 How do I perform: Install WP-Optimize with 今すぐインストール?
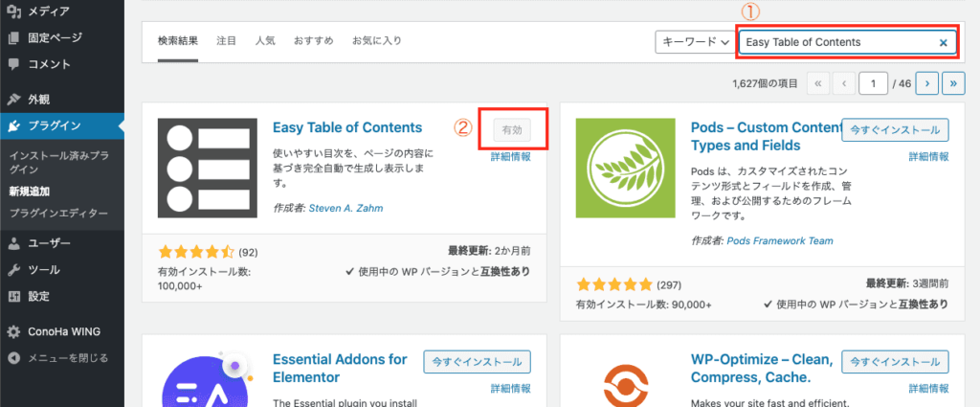click(x=895, y=361)
